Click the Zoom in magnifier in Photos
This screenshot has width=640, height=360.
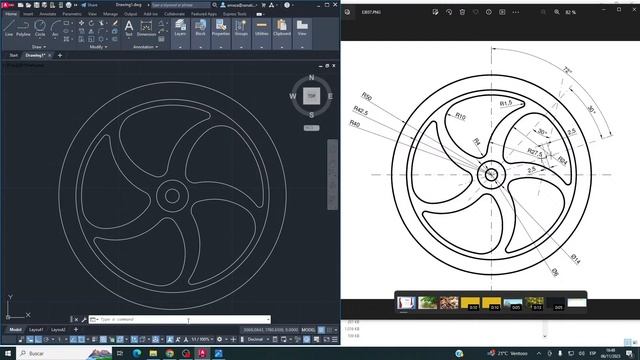pyautogui.click(x=557, y=12)
